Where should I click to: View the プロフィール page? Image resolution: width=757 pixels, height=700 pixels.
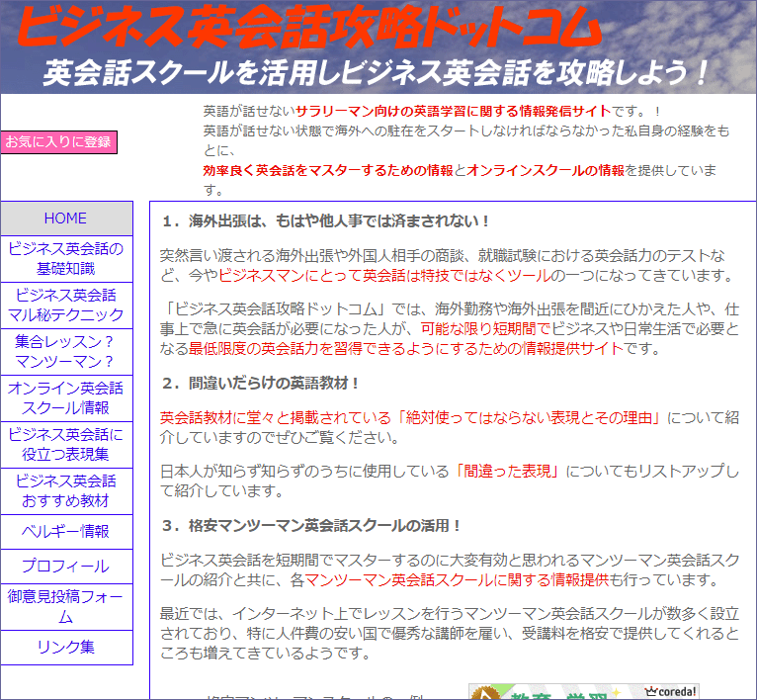click(x=66, y=567)
